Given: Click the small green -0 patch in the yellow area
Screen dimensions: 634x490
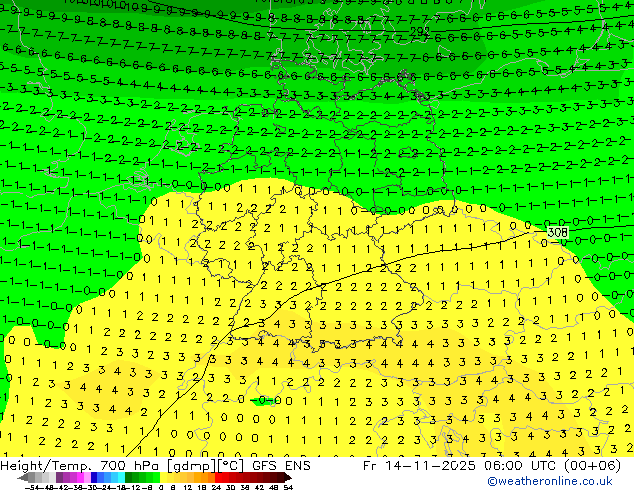Looking at the screenshot, I should coord(265,401).
